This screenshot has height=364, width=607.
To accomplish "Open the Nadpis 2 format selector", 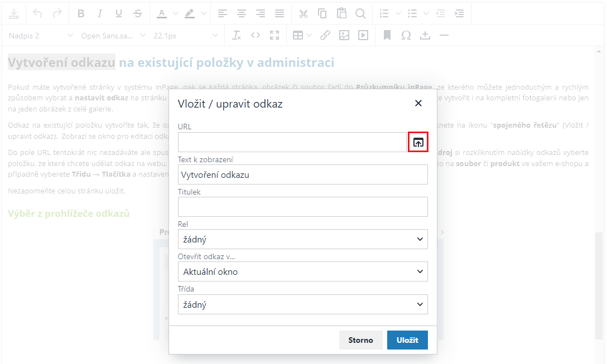I will (41, 36).
